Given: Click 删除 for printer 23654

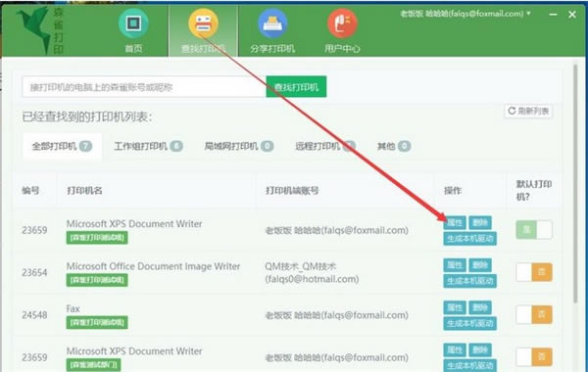Looking at the screenshot, I should pos(480,265).
